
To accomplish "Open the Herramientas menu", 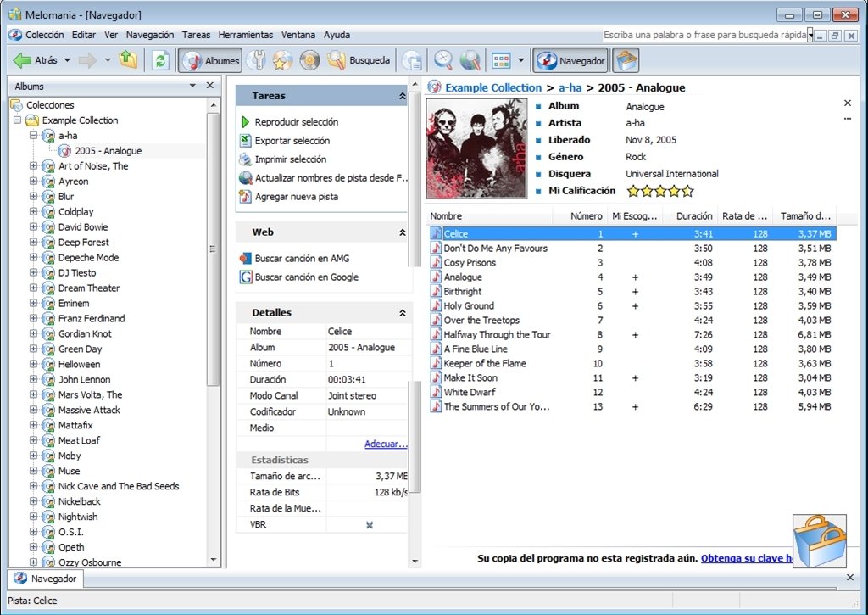I will coord(245,35).
